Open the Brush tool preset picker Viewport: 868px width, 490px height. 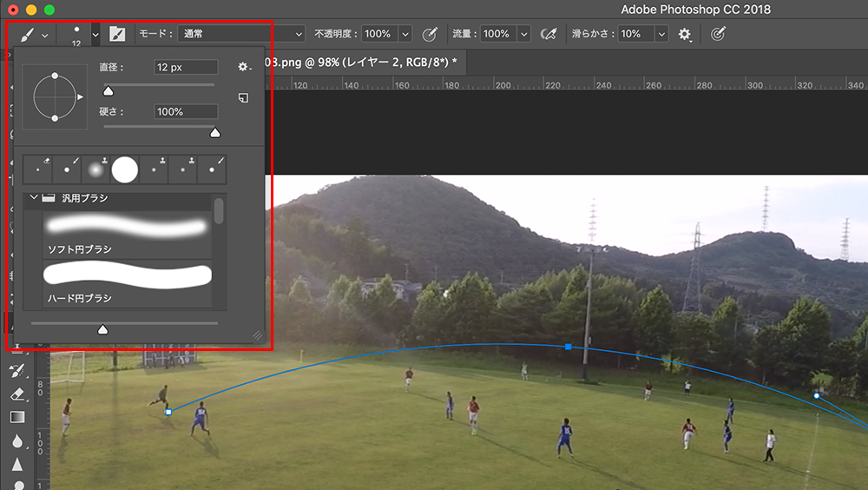[x=33, y=34]
